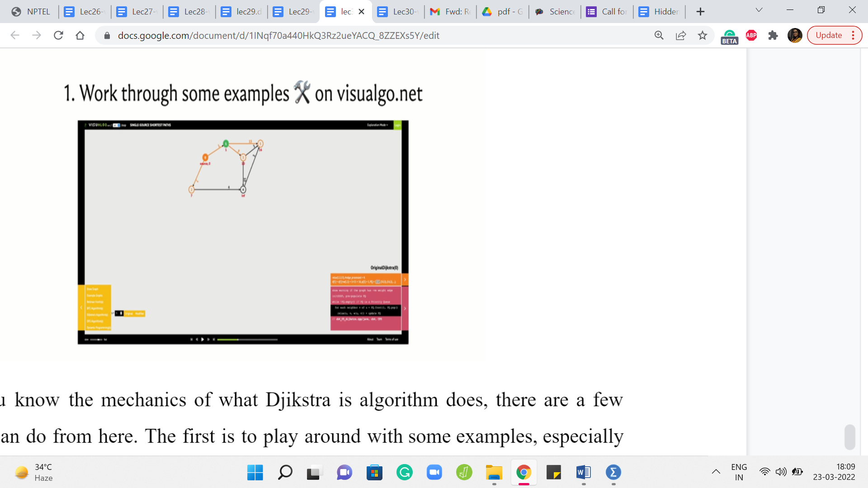This screenshot has height=488, width=868.
Task: Show hidden system tray icons
Action: pos(716,472)
